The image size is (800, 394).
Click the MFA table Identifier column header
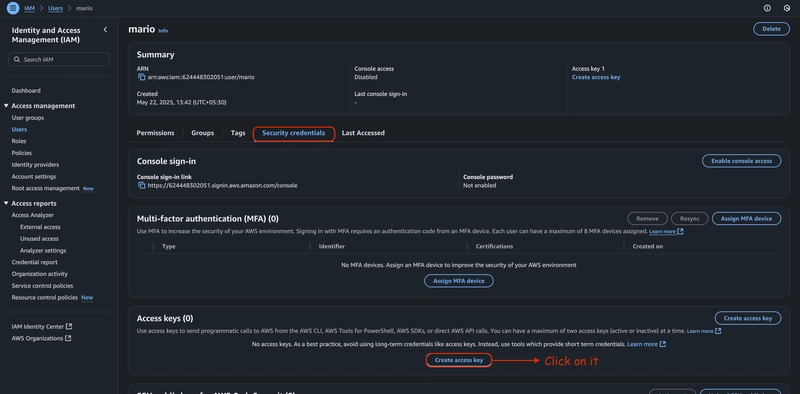pos(332,247)
